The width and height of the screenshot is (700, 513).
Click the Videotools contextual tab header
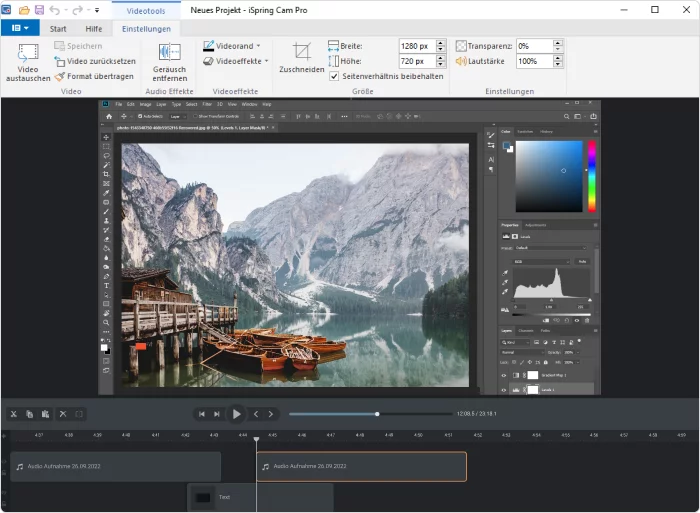coord(146,11)
